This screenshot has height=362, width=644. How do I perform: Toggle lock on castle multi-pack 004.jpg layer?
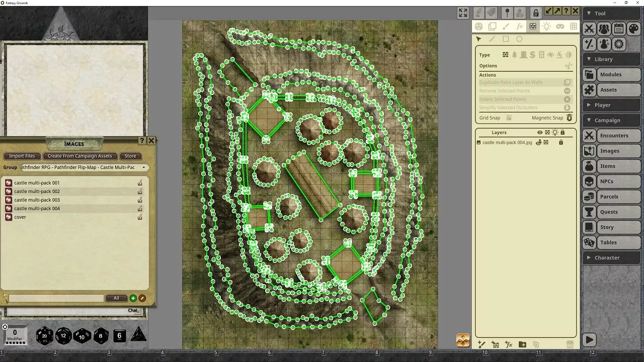point(561,143)
